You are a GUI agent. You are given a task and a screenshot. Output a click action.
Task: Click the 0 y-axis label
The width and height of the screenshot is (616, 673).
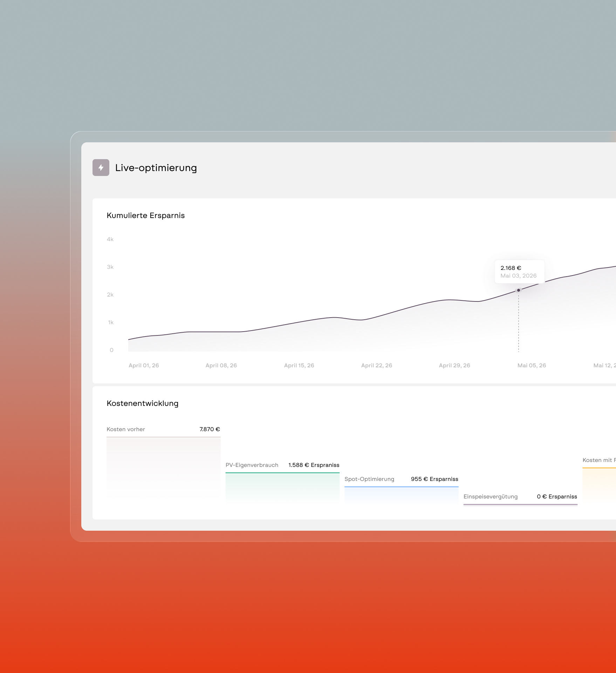point(112,350)
